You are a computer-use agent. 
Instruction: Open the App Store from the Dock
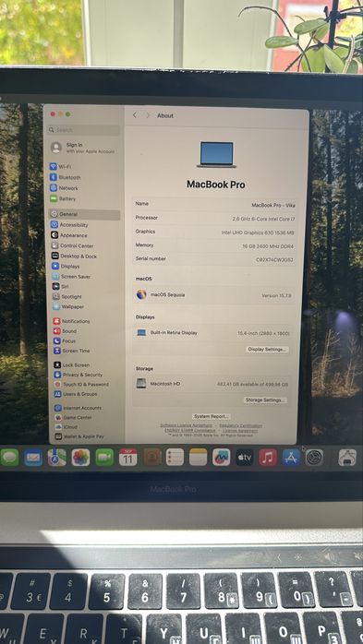(x=291, y=457)
